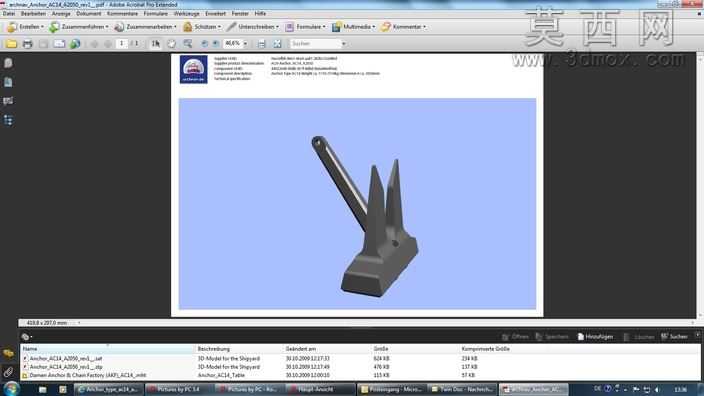The width and height of the screenshot is (704, 396).
Task: Click the zoom out button
Action: pos(204,44)
